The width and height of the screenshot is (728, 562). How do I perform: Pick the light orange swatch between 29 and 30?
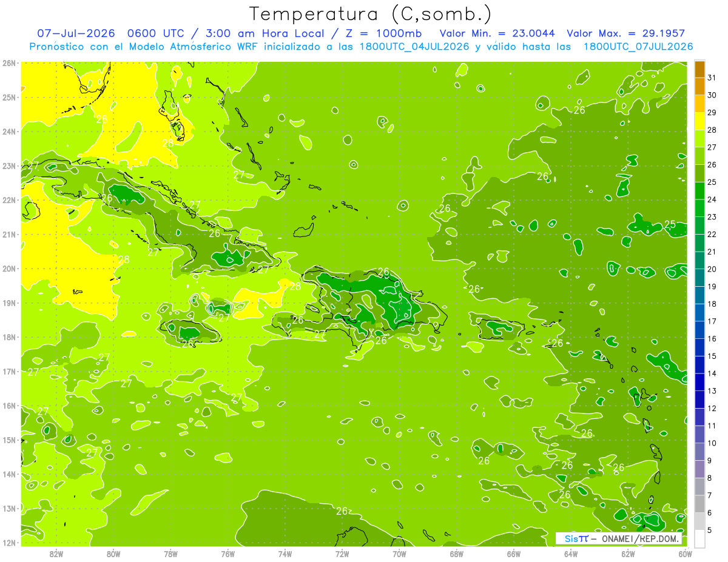[699, 104]
